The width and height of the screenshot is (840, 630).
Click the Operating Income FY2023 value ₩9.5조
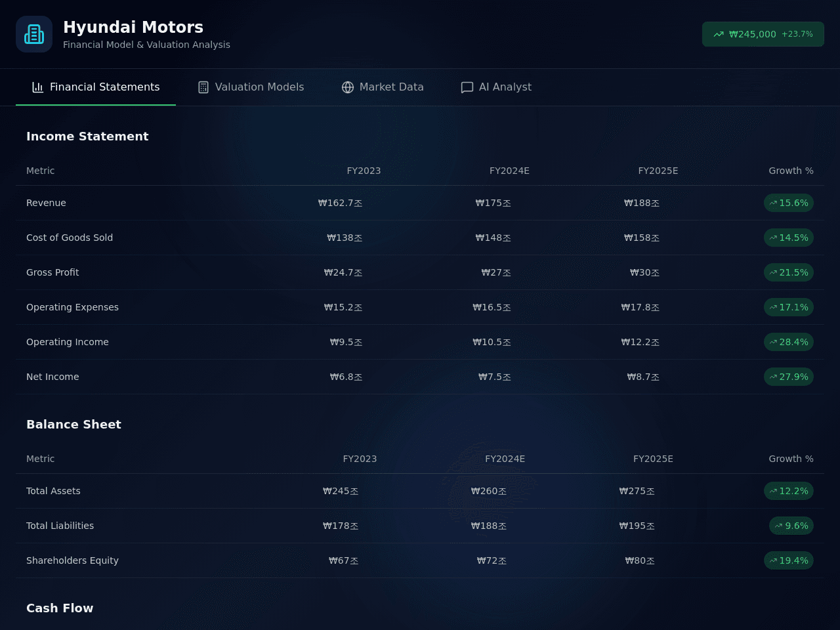(346, 342)
